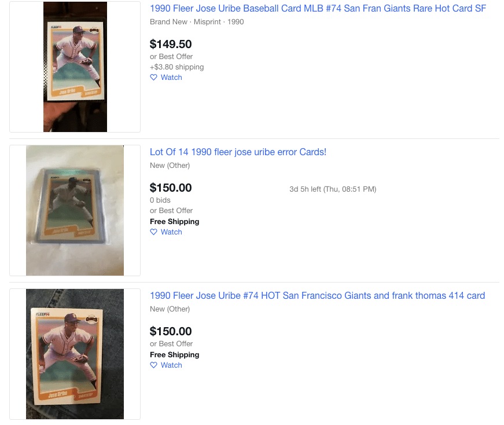Viewport: 504px width, 425px height.
Task: Click the $150.00 price on the frank thomas listing
Action: click(x=171, y=331)
